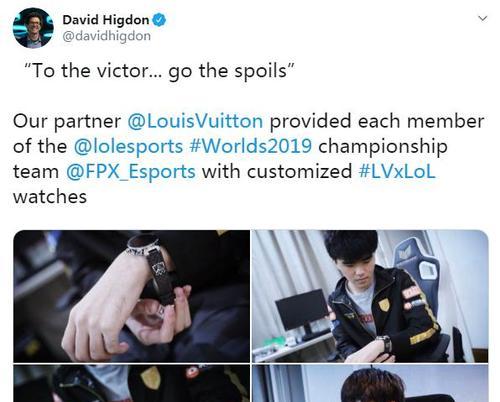
Task: Select the #Worlds2019 hashtag
Action: tap(250, 146)
